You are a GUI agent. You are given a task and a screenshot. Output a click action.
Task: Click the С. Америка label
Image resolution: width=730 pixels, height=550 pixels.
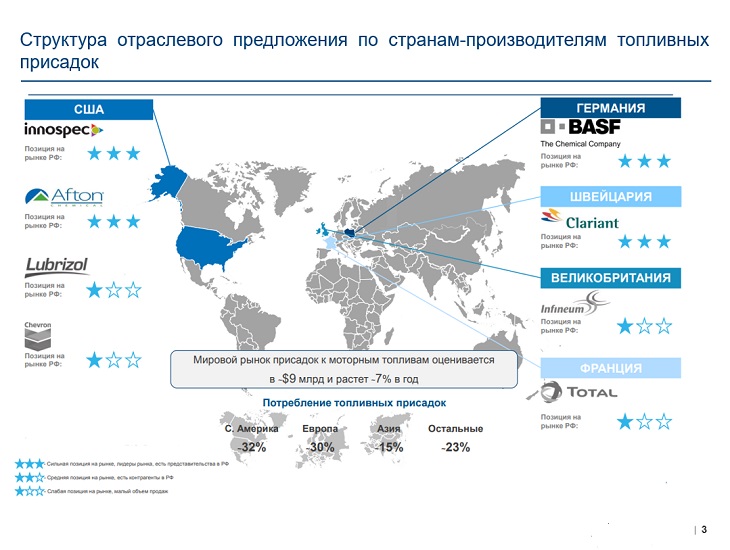coord(251,428)
